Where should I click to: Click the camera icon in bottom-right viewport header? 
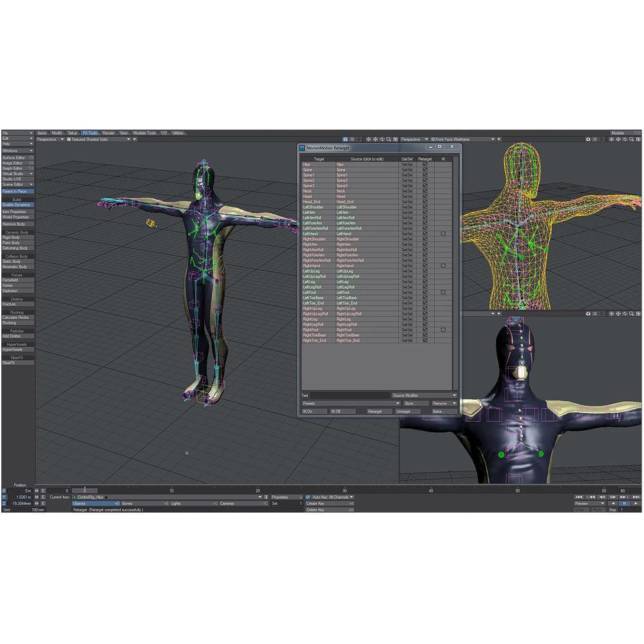[x=589, y=314]
